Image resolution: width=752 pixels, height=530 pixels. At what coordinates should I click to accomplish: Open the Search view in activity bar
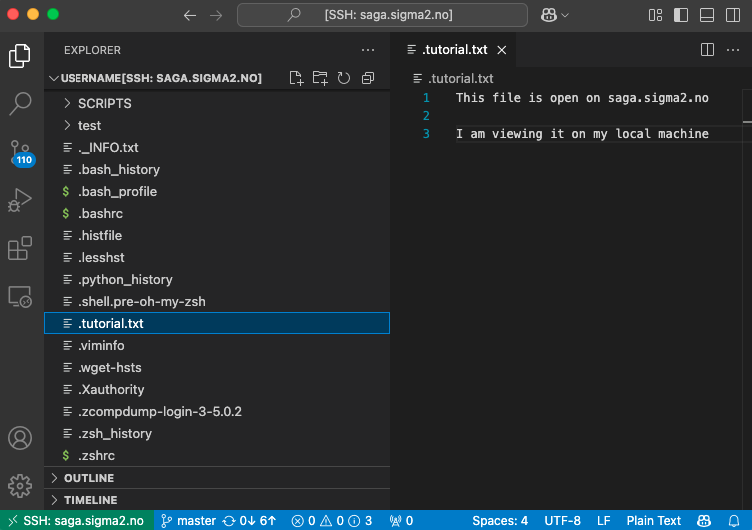pyautogui.click(x=20, y=103)
